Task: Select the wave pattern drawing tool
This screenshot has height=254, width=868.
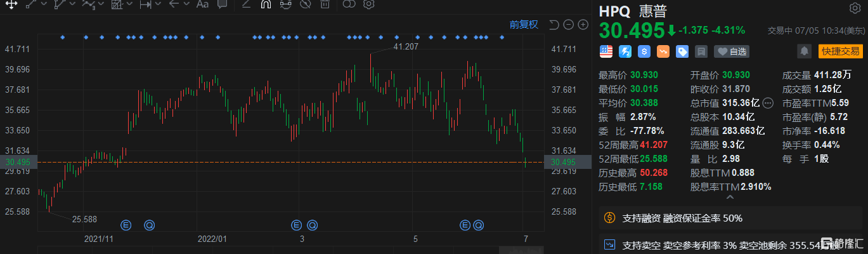Action: coord(88,4)
